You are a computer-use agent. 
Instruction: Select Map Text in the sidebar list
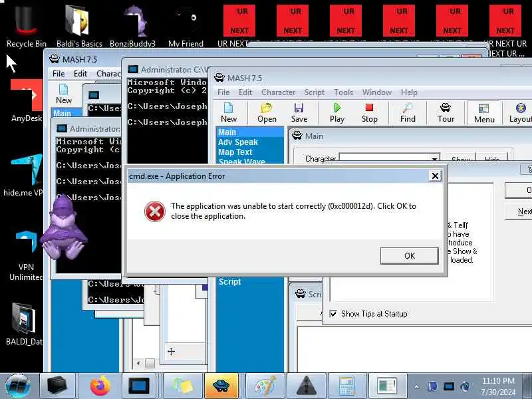(250, 152)
